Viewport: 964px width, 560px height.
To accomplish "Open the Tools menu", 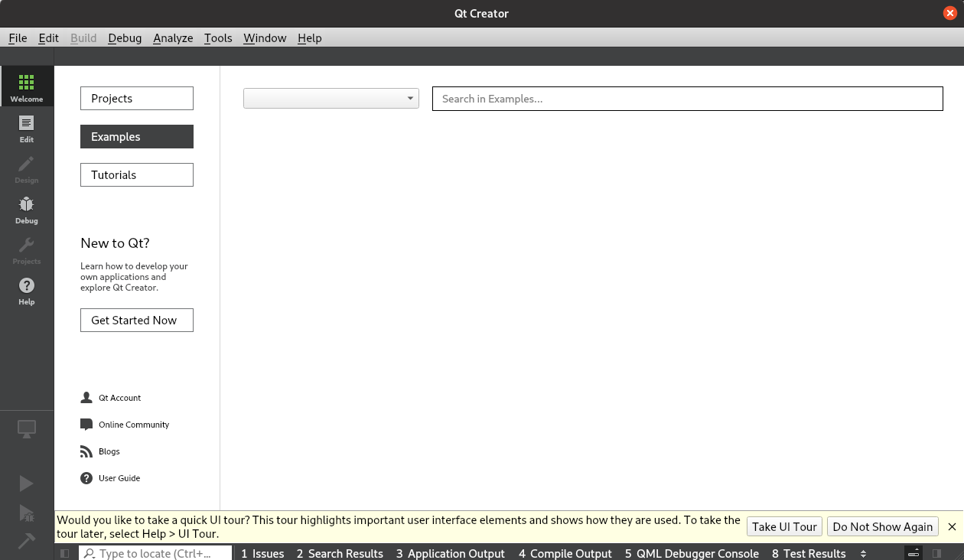I will 218,37.
